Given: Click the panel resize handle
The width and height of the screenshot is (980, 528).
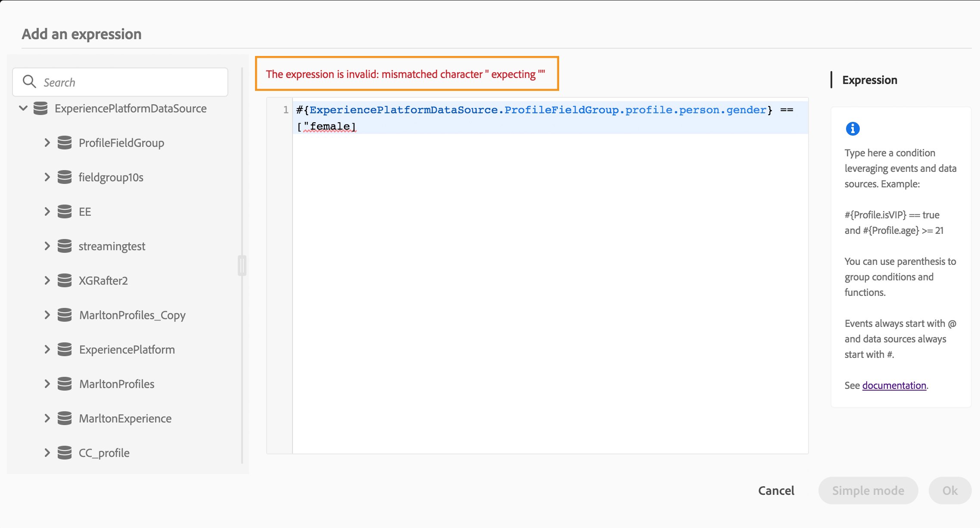Looking at the screenshot, I should tap(242, 265).
